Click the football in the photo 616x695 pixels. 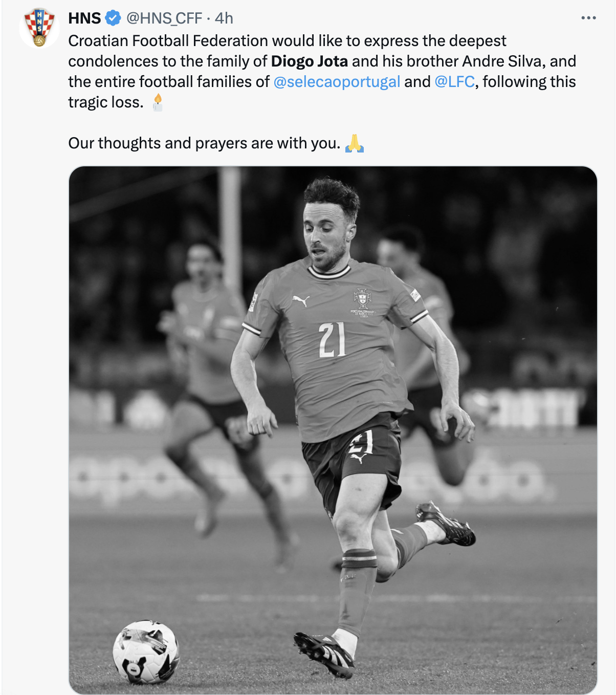pos(146,653)
